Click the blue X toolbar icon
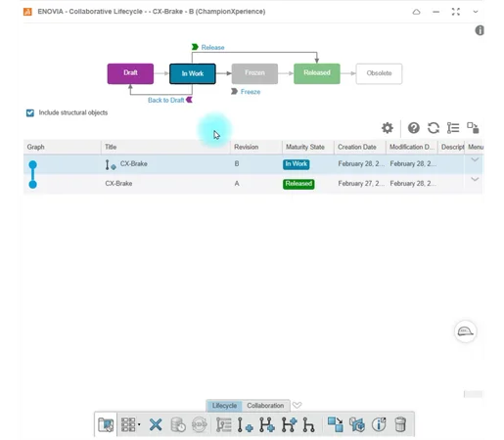This screenshot has height=440, width=504. click(156, 424)
